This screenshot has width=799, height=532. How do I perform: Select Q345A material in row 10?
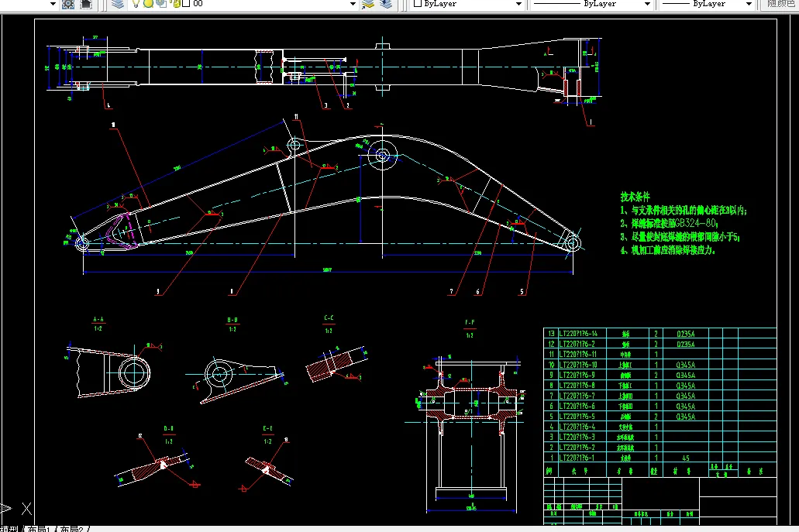click(685, 365)
